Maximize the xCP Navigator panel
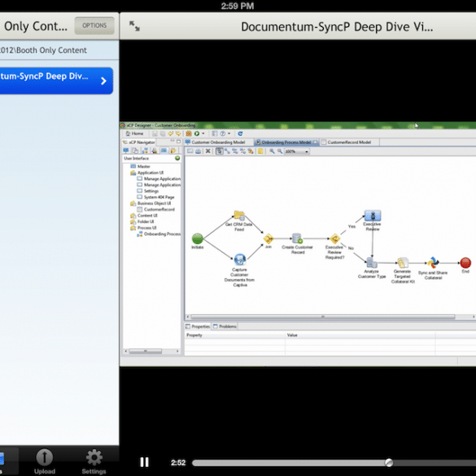 pos(178,142)
